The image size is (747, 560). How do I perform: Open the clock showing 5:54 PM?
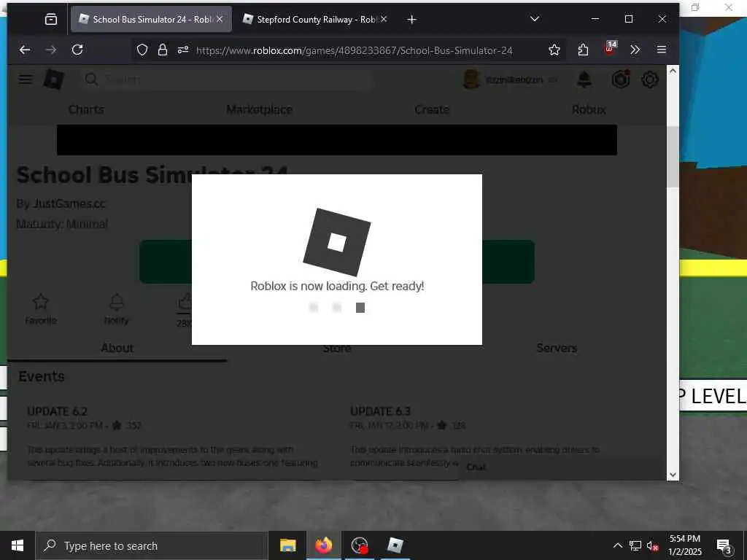pyautogui.click(x=684, y=545)
